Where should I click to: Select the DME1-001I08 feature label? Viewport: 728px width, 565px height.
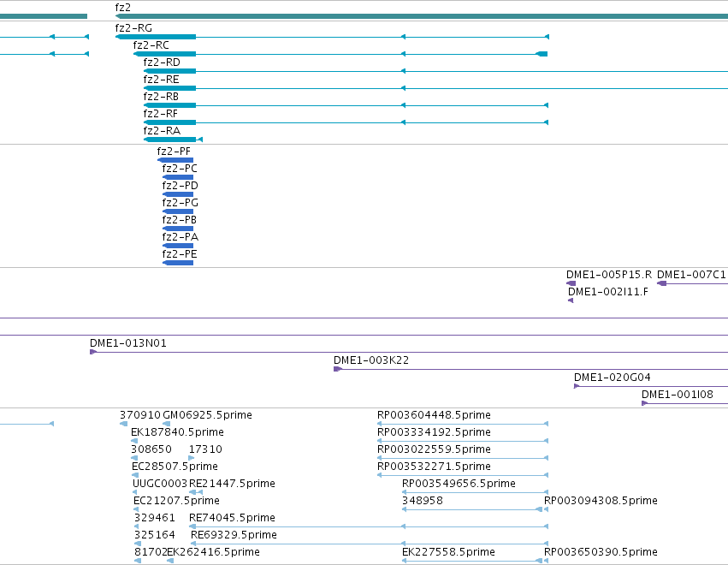coord(678,395)
